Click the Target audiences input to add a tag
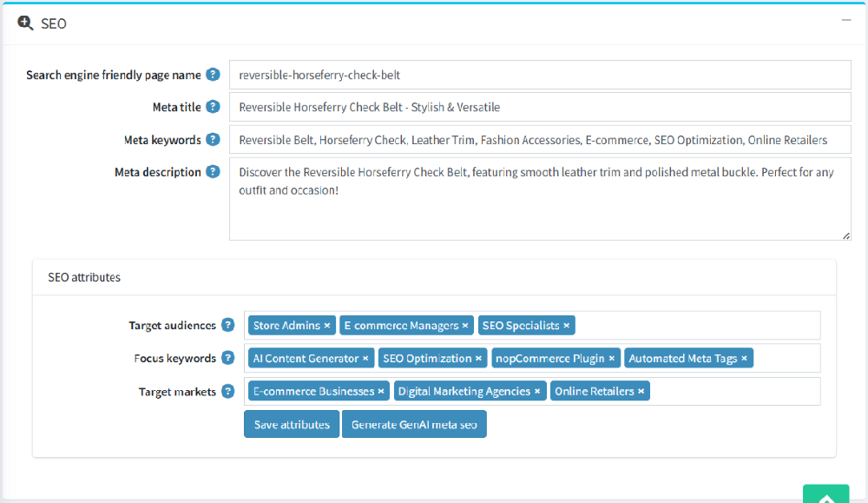This screenshot has height=503, width=868. tap(694, 325)
